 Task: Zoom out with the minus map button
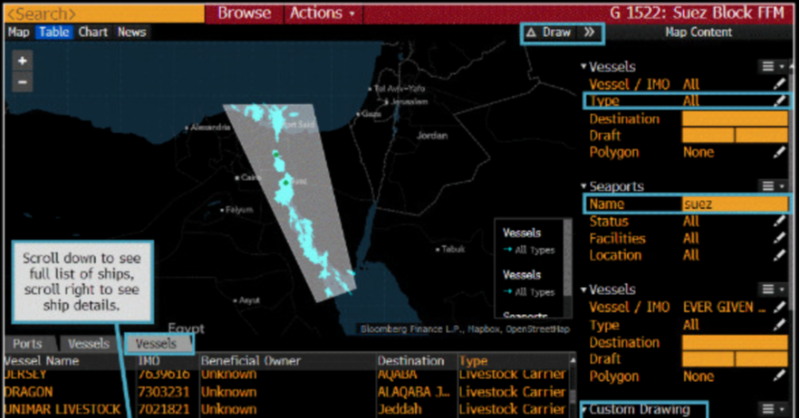[x=22, y=82]
